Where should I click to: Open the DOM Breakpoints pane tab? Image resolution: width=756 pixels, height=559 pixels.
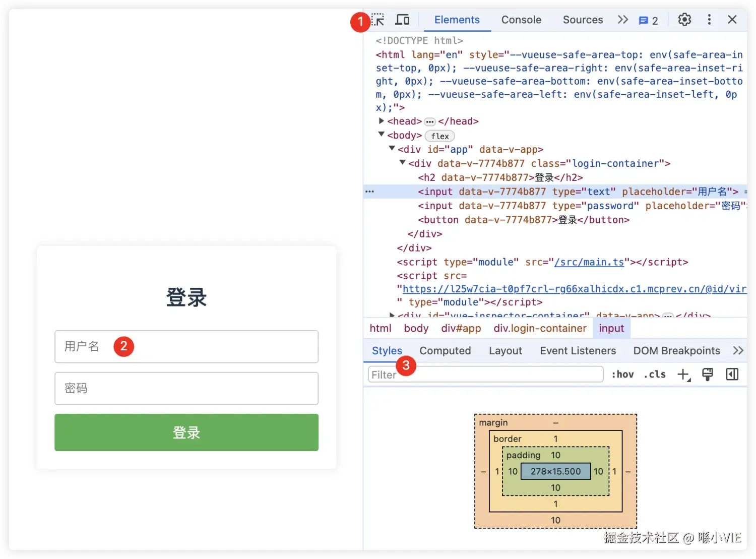(676, 351)
